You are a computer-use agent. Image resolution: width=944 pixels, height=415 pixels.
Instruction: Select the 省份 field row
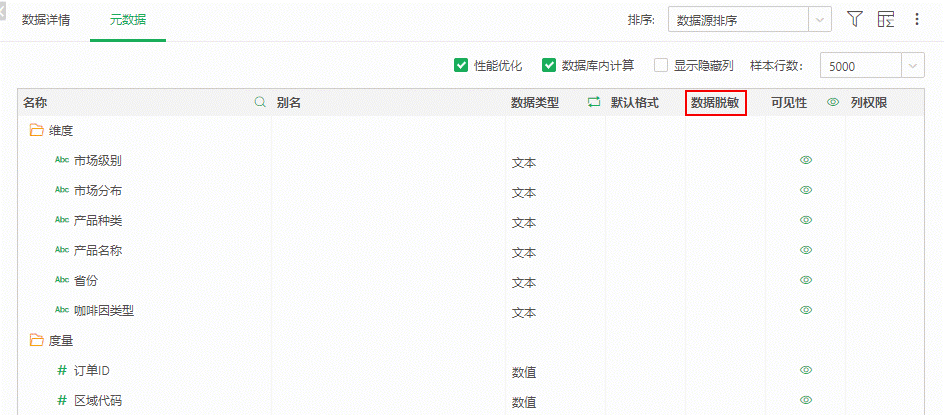coord(471,280)
